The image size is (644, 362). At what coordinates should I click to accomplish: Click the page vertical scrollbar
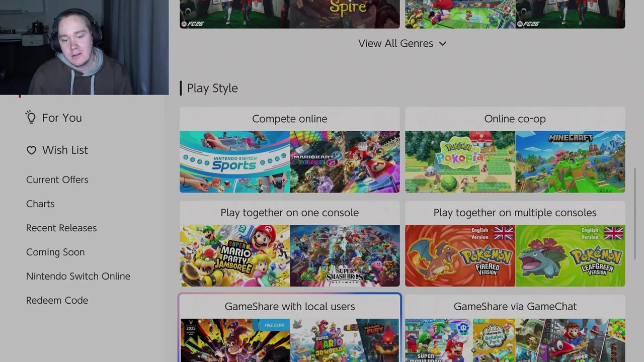tap(635, 214)
